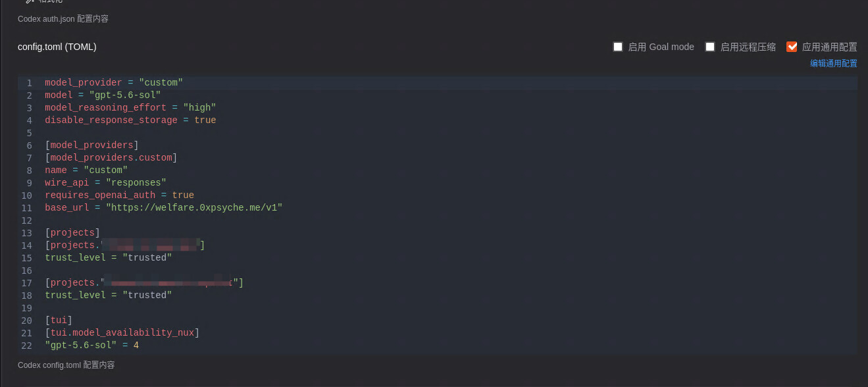This screenshot has width=868, height=387.
Task: Click the value 4 on the last line
Action: tap(136, 346)
